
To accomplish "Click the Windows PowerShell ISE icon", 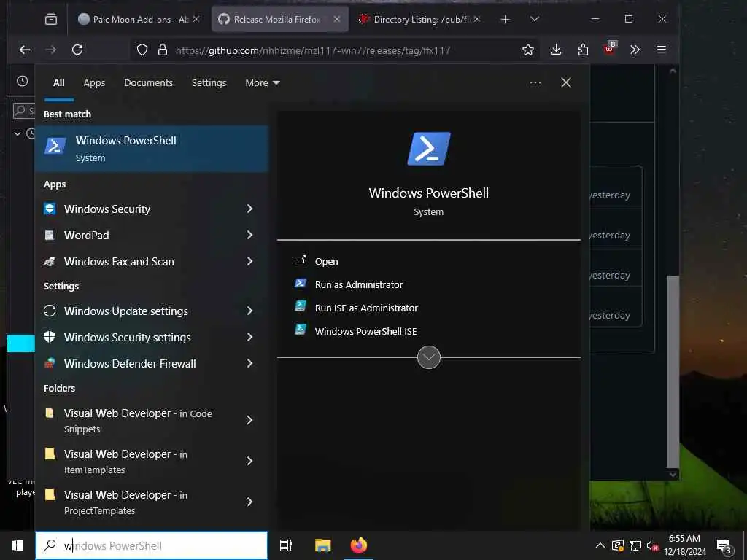I will [300, 330].
